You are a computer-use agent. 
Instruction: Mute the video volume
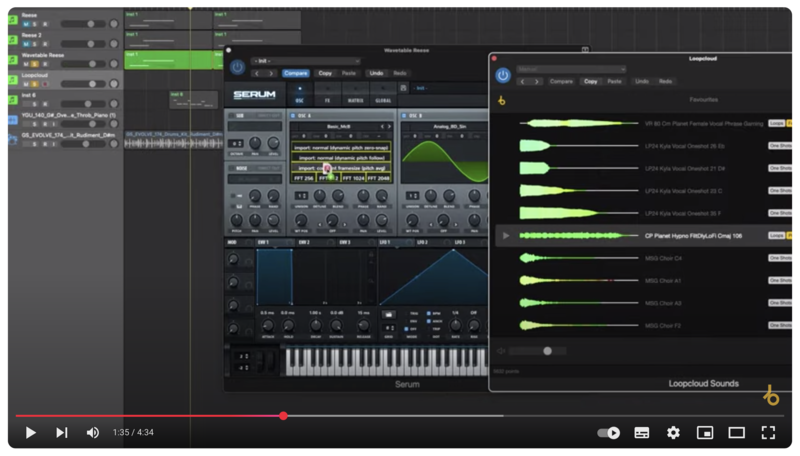[92, 433]
